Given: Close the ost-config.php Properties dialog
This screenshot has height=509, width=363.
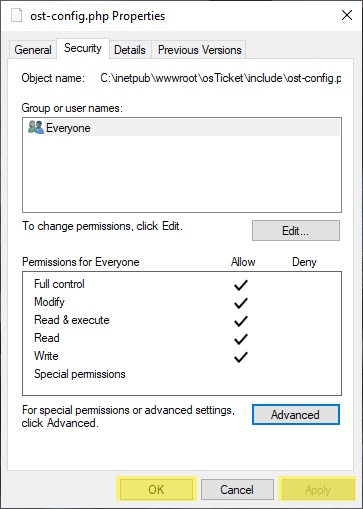Looking at the screenshot, I should pos(347,15).
